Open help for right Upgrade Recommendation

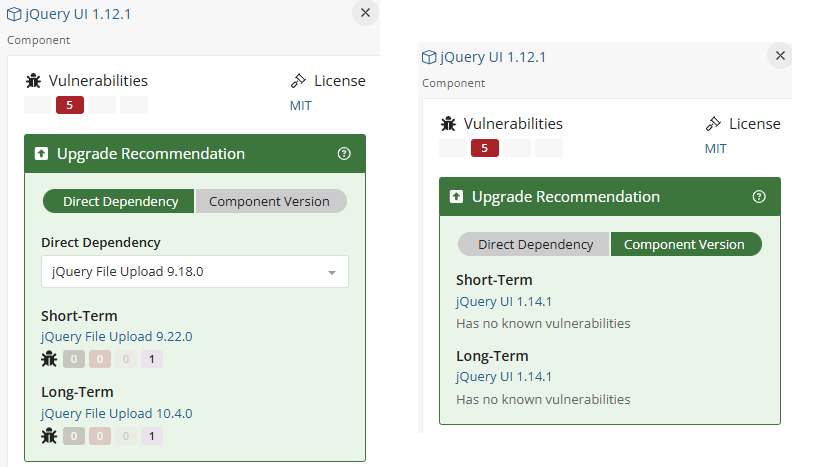click(x=759, y=196)
